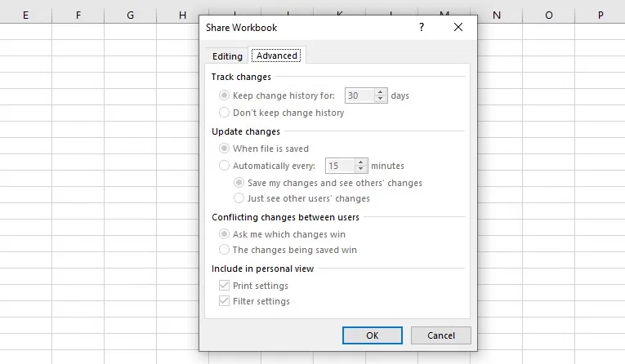Decrease the automatic update minutes spinner
This screenshot has height=364, width=625.
pyautogui.click(x=361, y=169)
